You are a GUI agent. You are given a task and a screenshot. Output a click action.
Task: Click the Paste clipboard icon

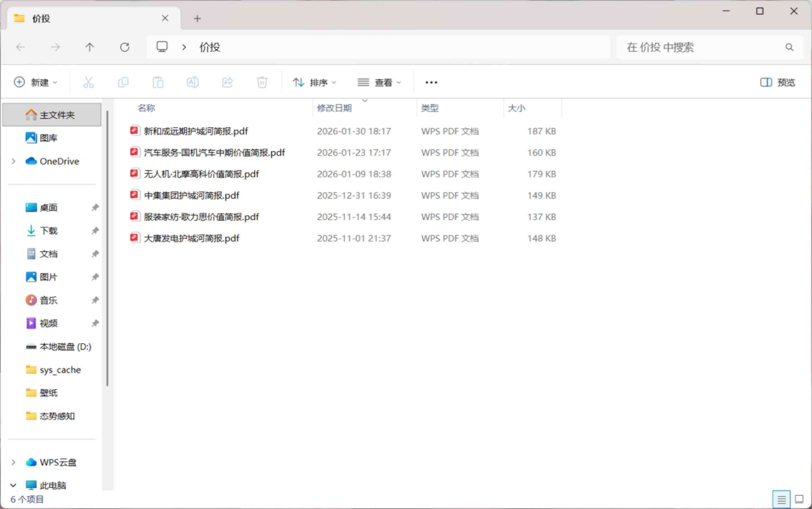point(158,83)
